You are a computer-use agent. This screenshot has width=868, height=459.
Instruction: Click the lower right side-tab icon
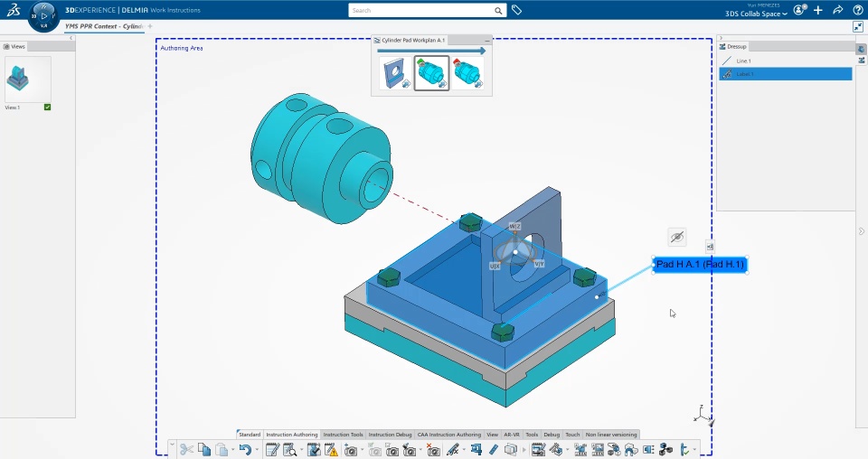pyautogui.click(x=861, y=60)
